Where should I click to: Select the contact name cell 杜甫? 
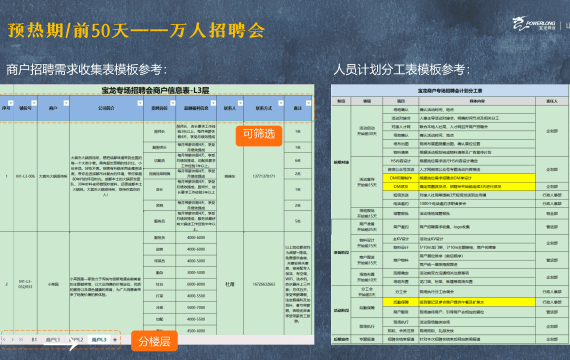230,284
